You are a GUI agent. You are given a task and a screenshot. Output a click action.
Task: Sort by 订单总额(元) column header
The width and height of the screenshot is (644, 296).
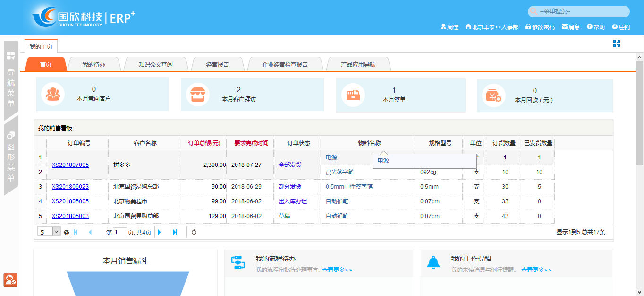pyautogui.click(x=204, y=143)
